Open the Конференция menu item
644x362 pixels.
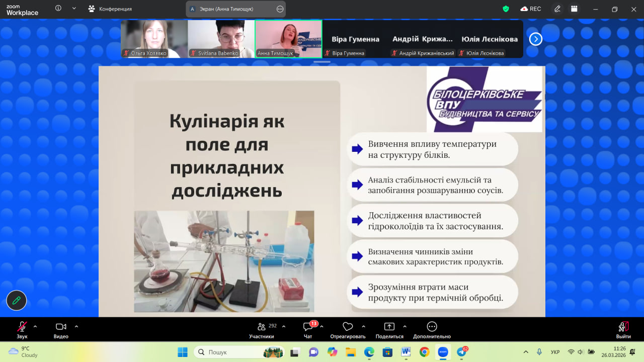pos(110,9)
